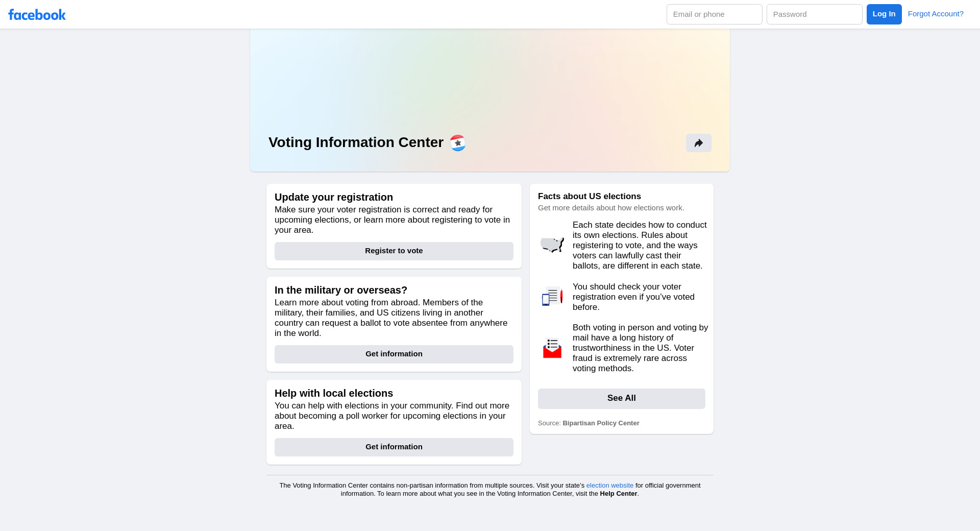980x531 pixels.
Task: Click the share arrow icon
Action: pos(698,143)
